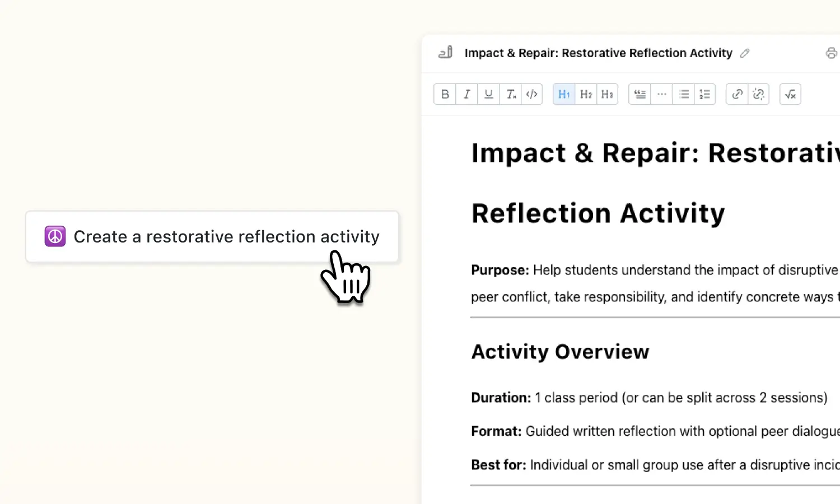The width and height of the screenshot is (840, 504).
Task: Open the ellipsis overflow options in the toolbar
Action: [661, 94]
